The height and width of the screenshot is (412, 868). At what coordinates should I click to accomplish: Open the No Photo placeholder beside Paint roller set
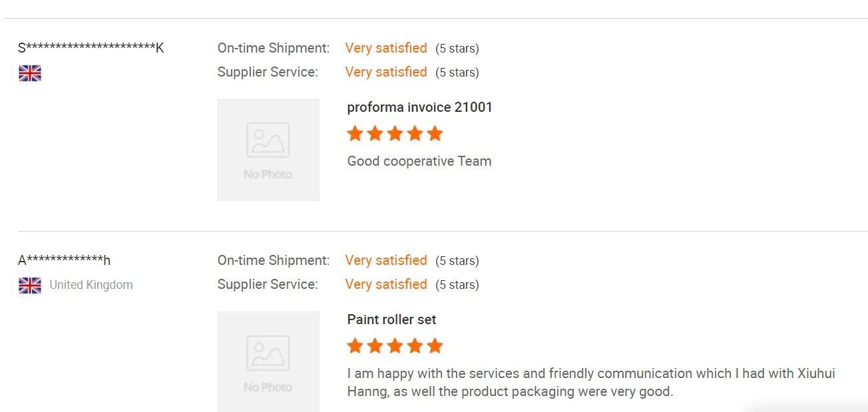click(268, 361)
